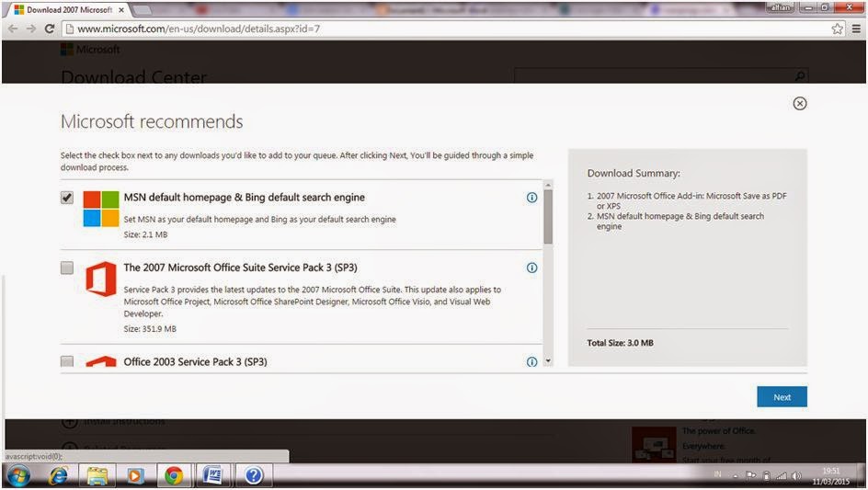Click Size: 351.9 MB text
Image resolution: width=868 pixels, height=490 pixels.
[150, 329]
